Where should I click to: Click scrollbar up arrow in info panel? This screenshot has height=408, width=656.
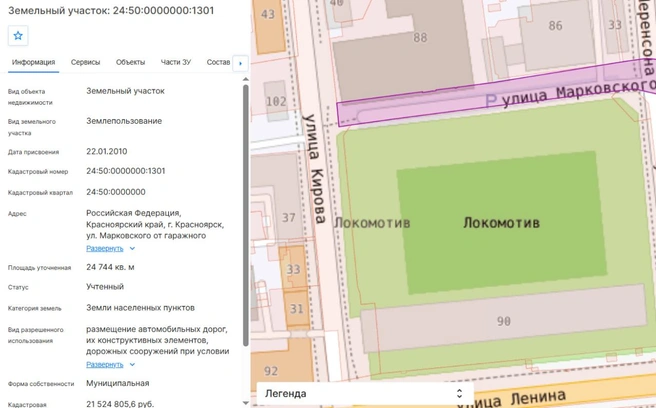point(246,79)
